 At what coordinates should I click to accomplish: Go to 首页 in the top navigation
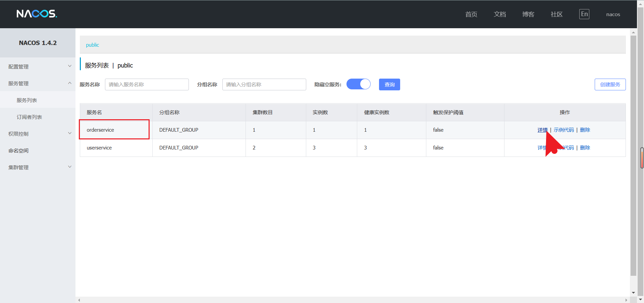pos(471,14)
